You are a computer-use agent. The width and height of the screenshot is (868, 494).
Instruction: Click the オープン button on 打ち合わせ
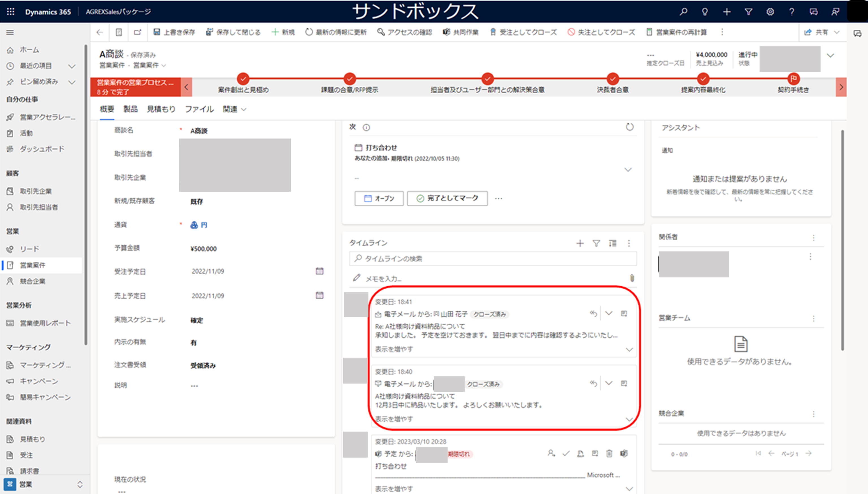379,198
